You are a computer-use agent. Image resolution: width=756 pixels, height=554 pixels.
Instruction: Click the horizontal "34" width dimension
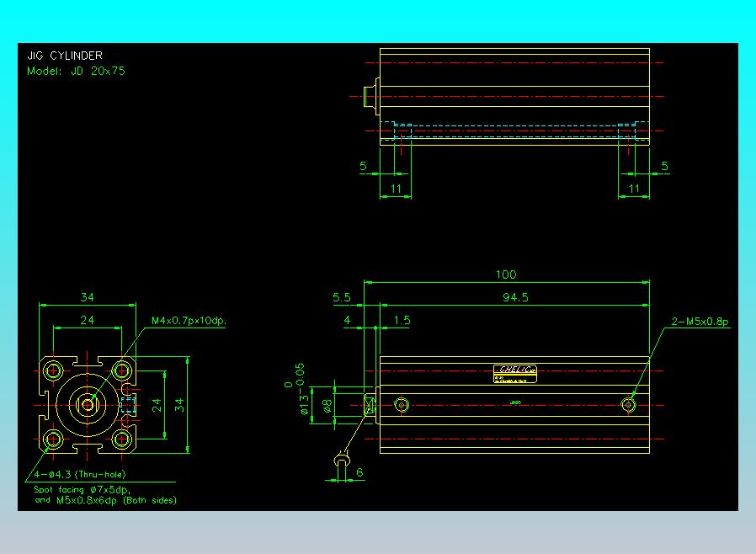tap(88, 297)
